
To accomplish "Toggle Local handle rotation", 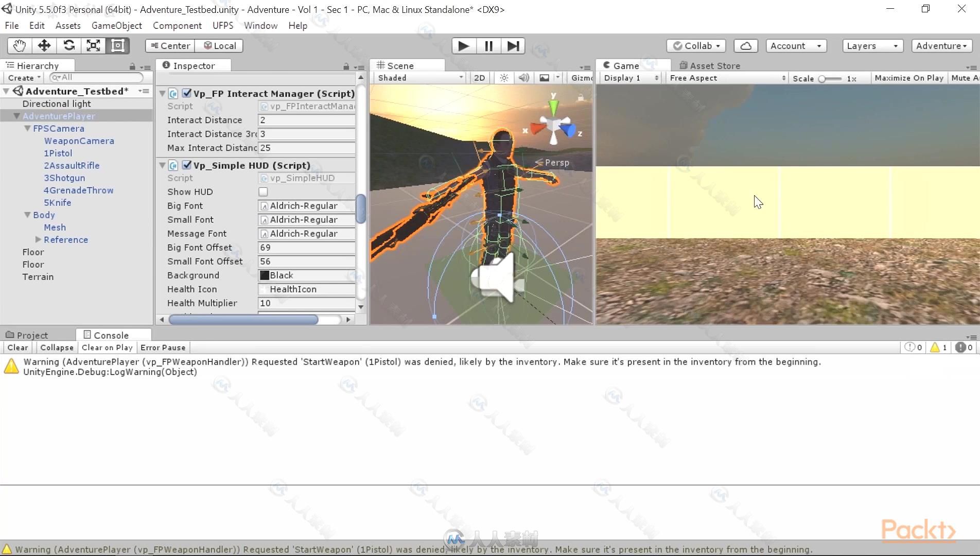I will [219, 46].
